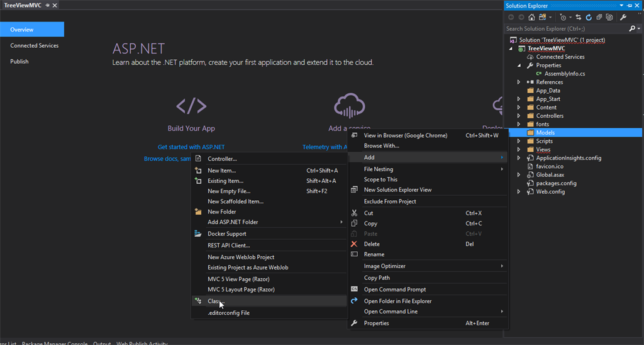This screenshot has width=644, height=345.
Task: Open Properties via the wrench toolbar icon
Action: (623, 17)
